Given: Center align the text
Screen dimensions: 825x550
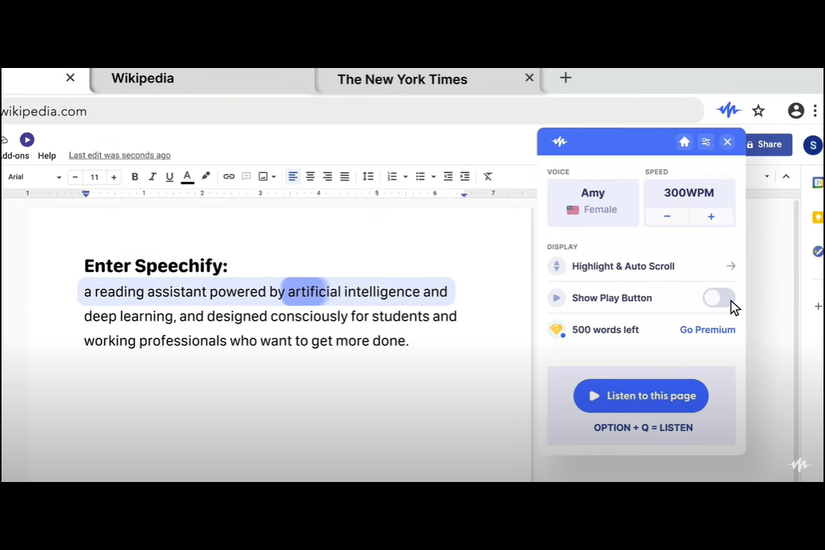Looking at the screenshot, I should click(310, 176).
